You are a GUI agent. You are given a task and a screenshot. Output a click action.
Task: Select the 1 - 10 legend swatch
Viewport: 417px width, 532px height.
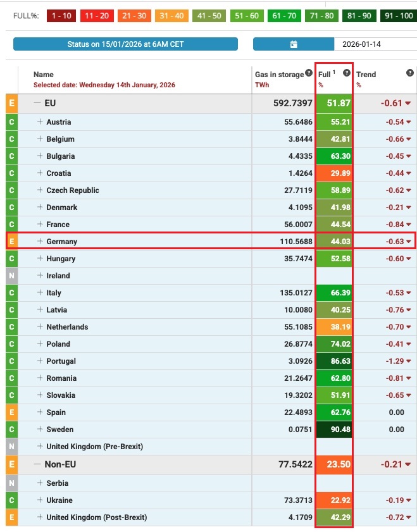[61, 16]
